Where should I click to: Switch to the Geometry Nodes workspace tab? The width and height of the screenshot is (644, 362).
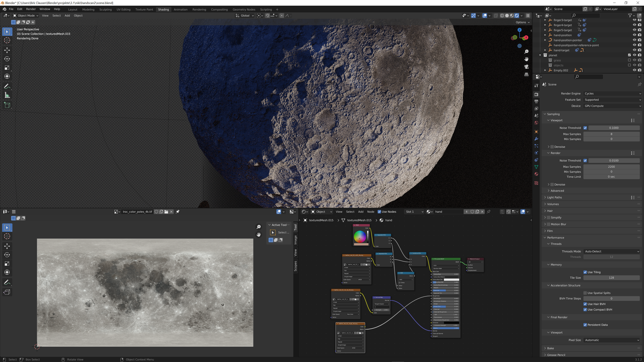[244, 10]
